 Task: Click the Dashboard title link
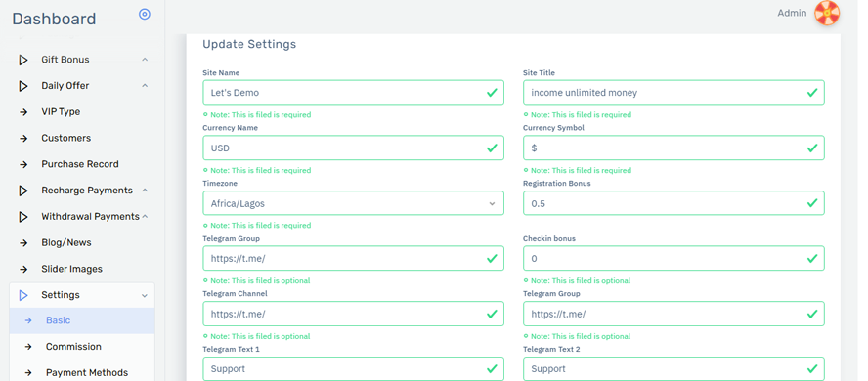click(54, 19)
